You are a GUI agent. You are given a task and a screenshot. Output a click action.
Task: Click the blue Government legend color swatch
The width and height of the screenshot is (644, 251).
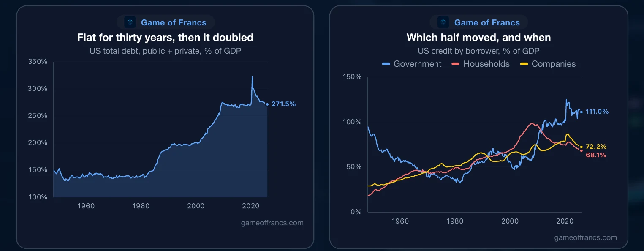coord(386,64)
